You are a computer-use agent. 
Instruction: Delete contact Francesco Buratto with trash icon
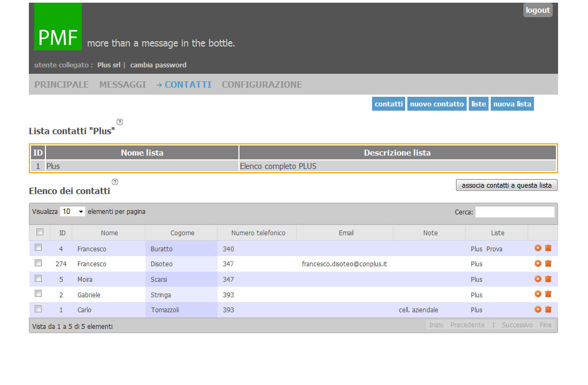coord(548,248)
